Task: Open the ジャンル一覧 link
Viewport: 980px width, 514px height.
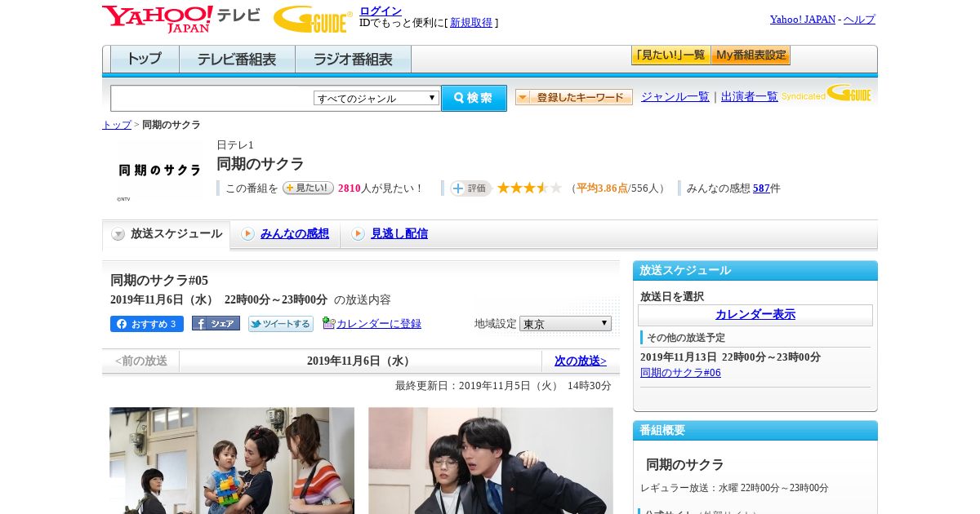Action: pyautogui.click(x=675, y=96)
